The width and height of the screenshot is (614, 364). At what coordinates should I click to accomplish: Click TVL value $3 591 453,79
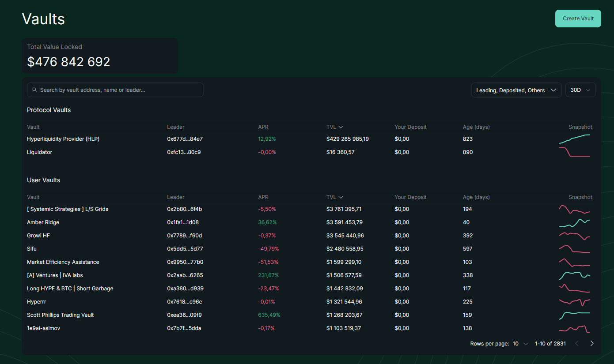345,222
